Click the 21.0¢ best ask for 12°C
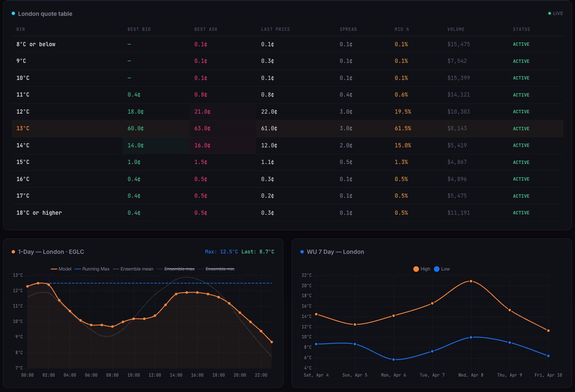575x392 pixels. click(x=203, y=112)
